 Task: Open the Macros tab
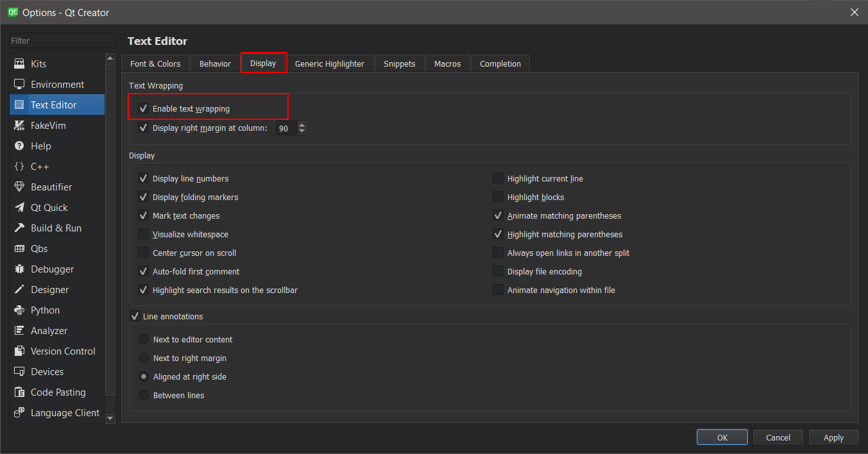tap(448, 63)
